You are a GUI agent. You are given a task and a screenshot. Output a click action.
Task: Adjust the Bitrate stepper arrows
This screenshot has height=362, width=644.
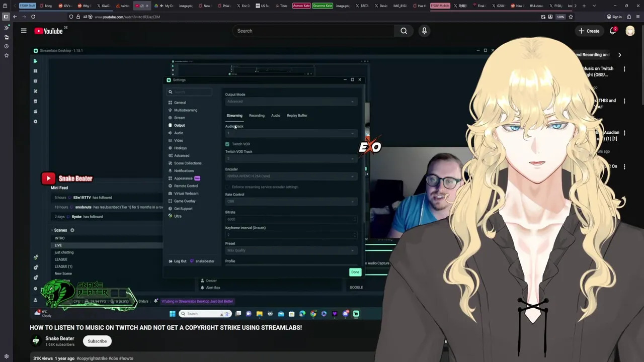click(x=354, y=219)
